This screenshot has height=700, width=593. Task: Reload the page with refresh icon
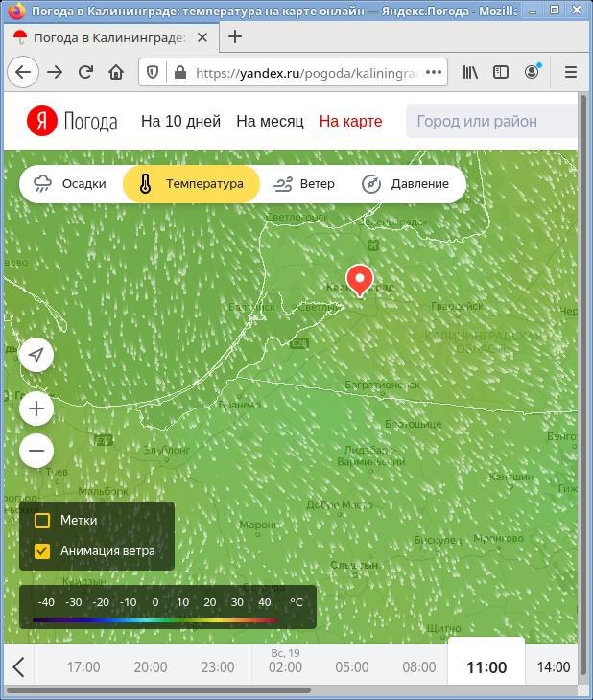pos(85,72)
